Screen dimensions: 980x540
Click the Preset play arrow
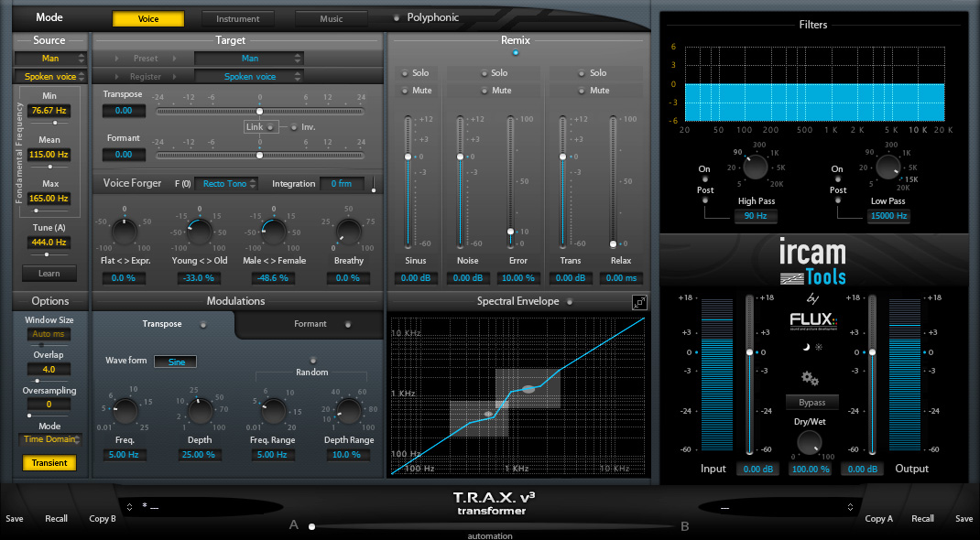tap(117, 59)
